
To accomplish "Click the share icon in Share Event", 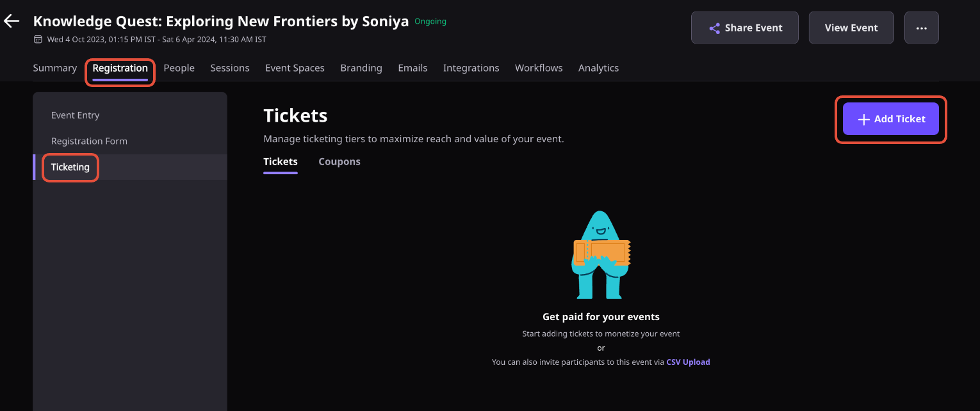I will (714, 28).
